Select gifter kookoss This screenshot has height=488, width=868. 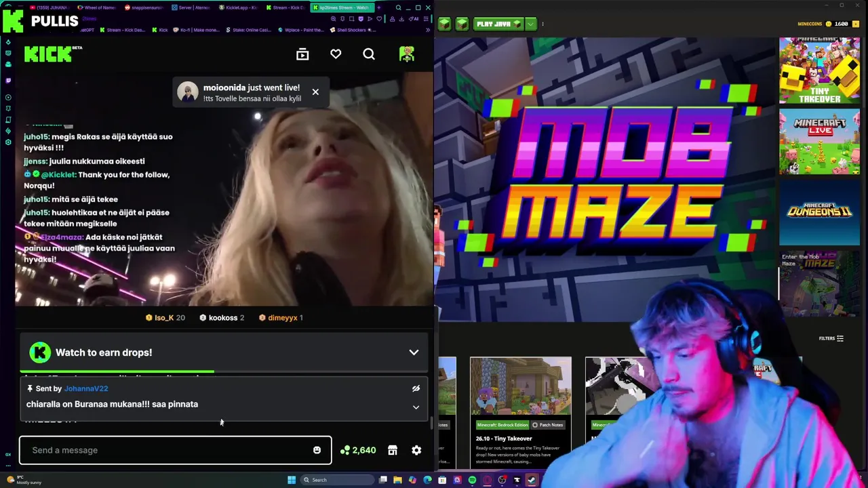click(222, 317)
